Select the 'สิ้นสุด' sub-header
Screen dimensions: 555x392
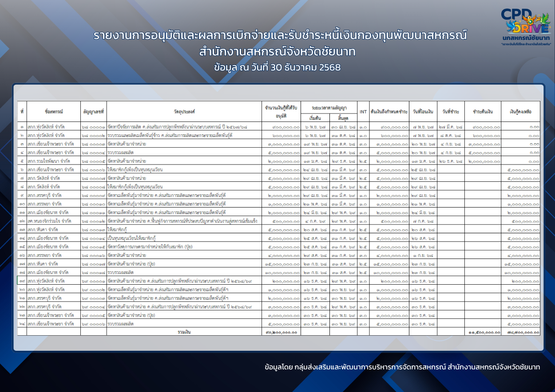tap(343, 118)
